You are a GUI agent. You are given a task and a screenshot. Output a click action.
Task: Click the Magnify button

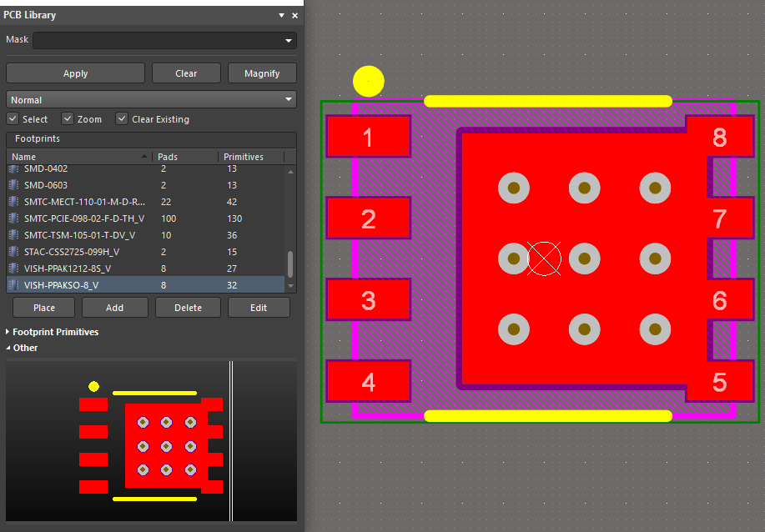tap(262, 73)
